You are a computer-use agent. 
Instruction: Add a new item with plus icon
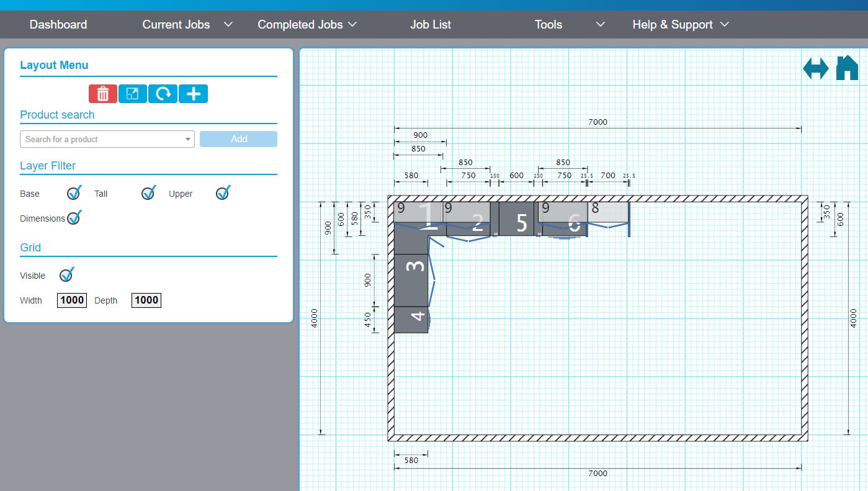193,94
